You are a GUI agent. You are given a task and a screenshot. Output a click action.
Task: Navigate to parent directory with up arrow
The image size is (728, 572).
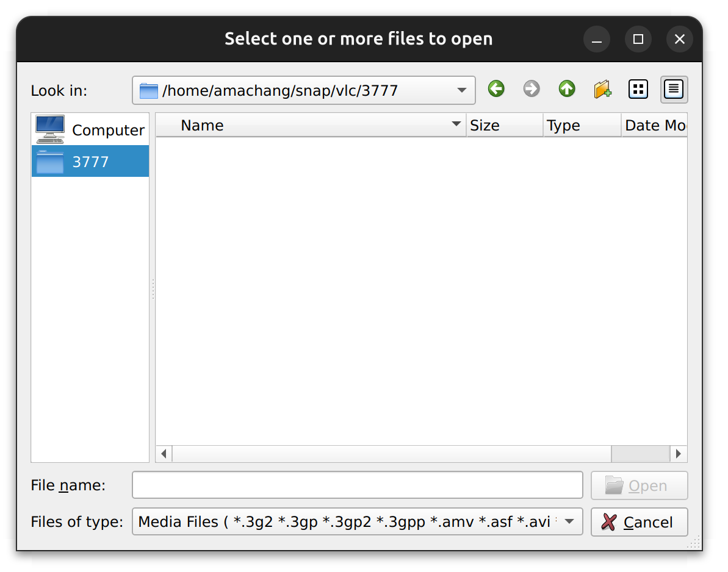(566, 89)
